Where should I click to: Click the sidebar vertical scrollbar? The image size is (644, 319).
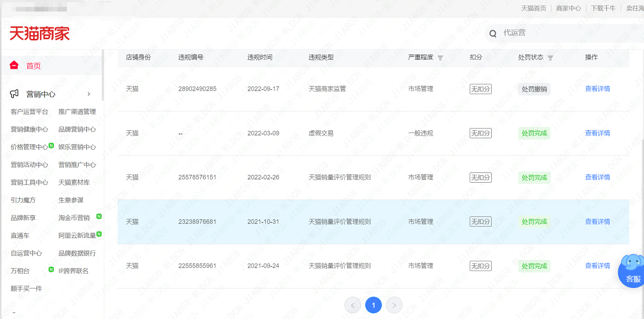point(102,74)
